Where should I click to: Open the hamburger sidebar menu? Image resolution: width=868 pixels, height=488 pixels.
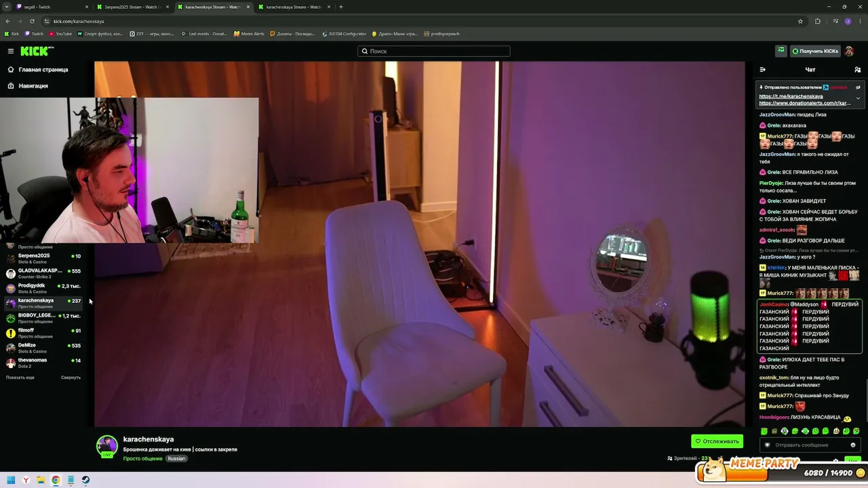[x=11, y=51]
